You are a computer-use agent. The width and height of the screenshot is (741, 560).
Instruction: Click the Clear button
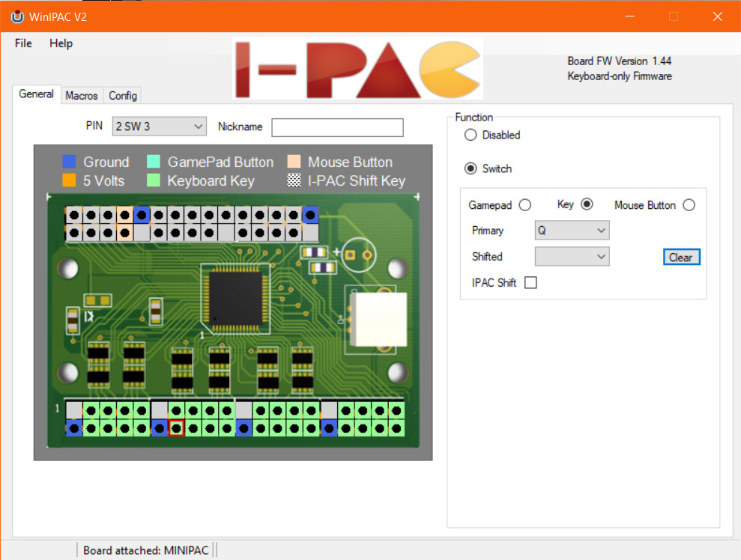coord(681,258)
